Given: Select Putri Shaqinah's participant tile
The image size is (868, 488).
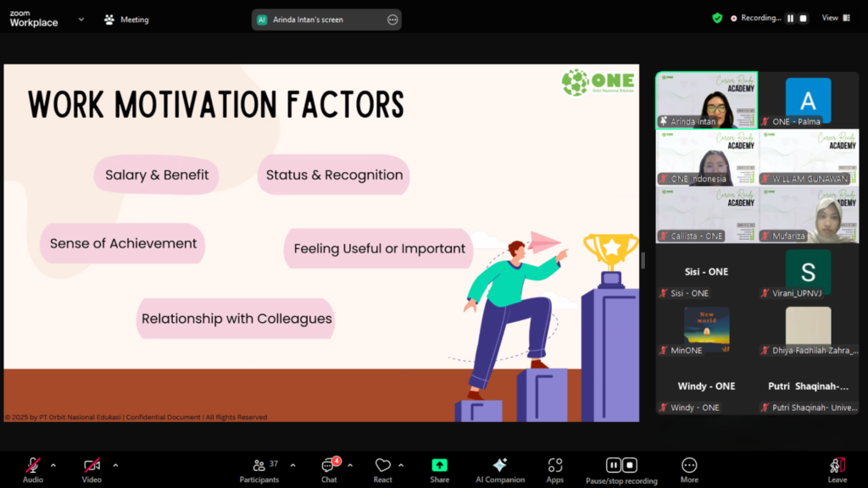Looking at the screenshot, I should [808, 386].
